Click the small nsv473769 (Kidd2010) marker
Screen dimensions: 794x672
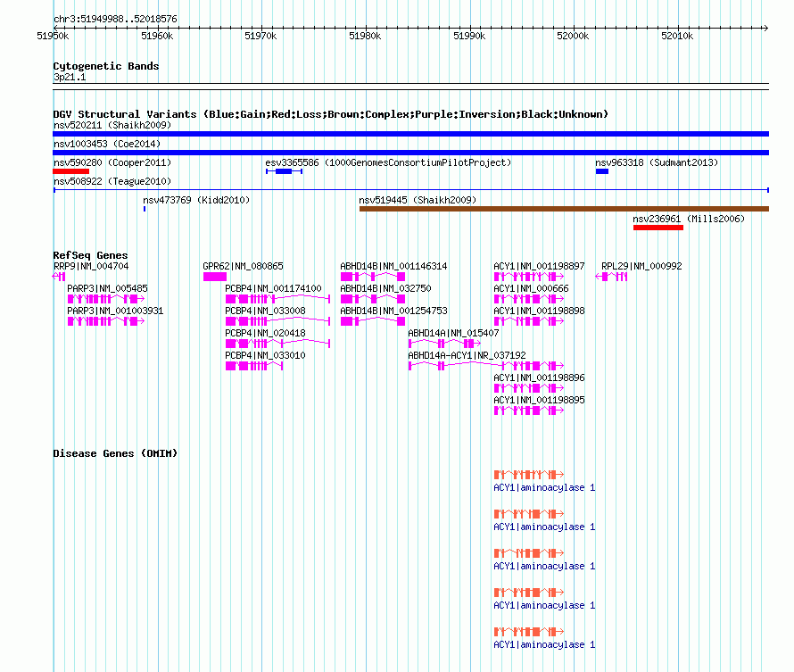tap(145, 209)
